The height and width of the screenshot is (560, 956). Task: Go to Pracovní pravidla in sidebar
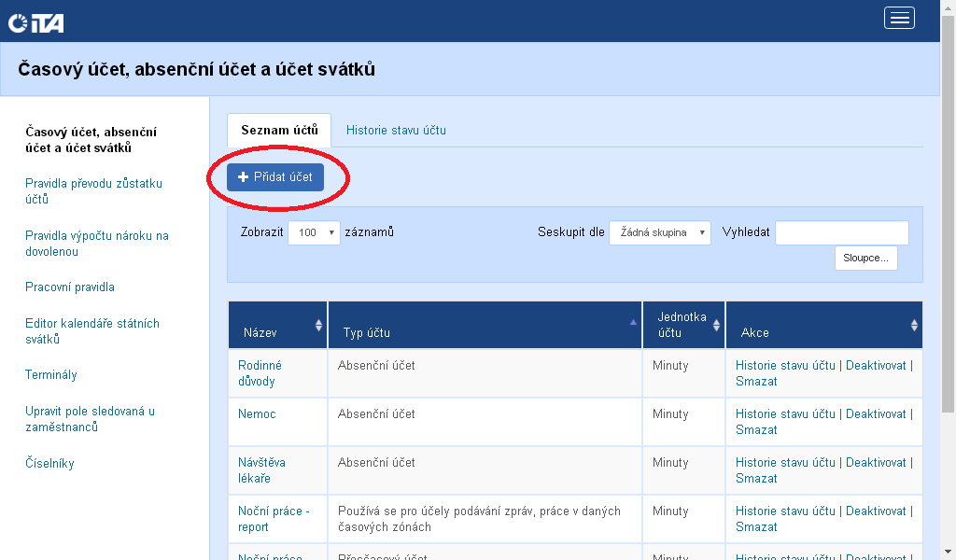70,287
